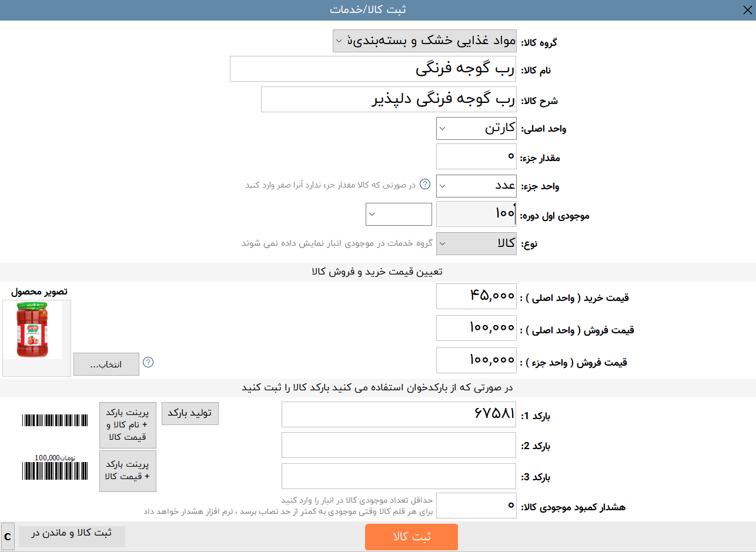Click پرینت بارکد + نام کالا و قیمت button

128,425
